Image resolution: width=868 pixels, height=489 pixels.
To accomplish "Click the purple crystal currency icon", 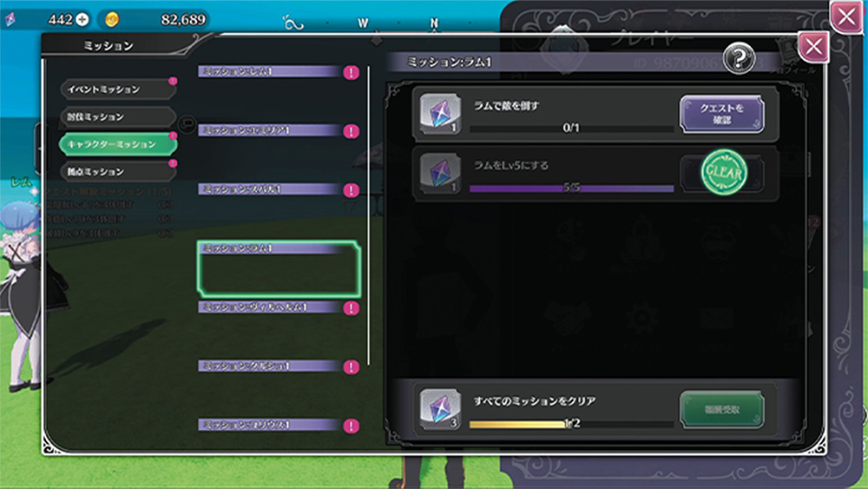I will [x=10, y=20].
